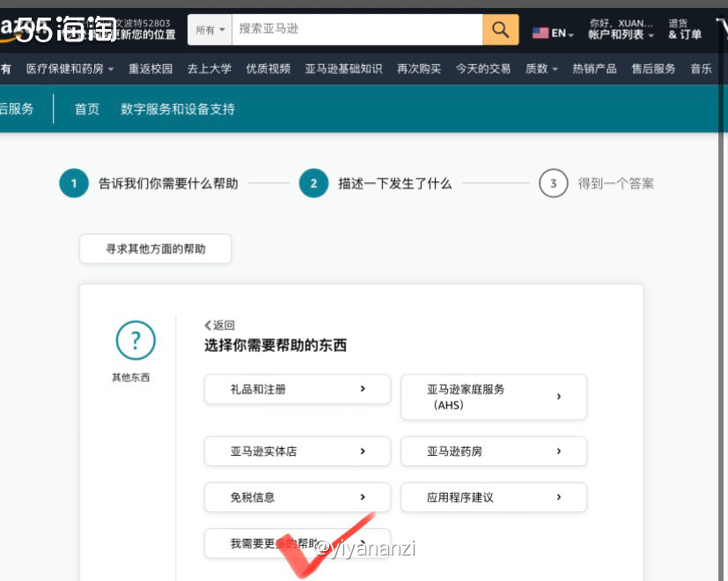Click 寻求其他方面的帮助 button
This screenshot has height=581, width=728.
[156, 249]
